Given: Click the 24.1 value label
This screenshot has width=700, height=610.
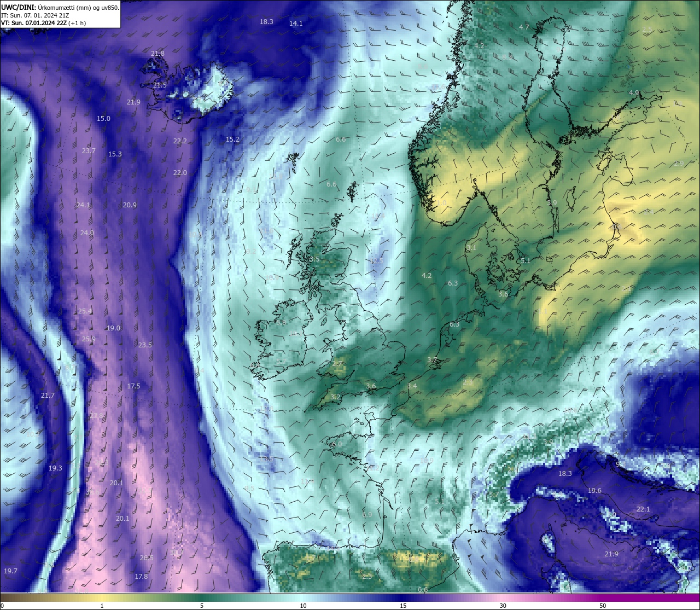Looking at the screenshot, I should tap(83, 205).
